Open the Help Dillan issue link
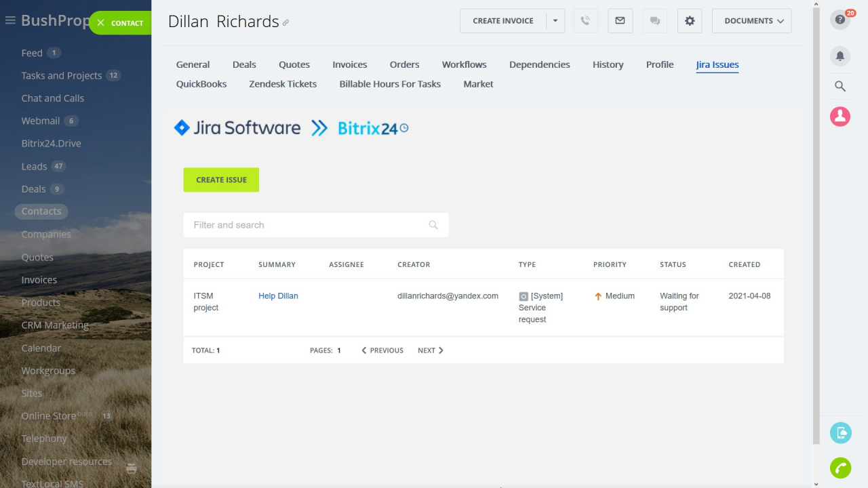Viewport: 868px width, 488px height. pos(278,296)
